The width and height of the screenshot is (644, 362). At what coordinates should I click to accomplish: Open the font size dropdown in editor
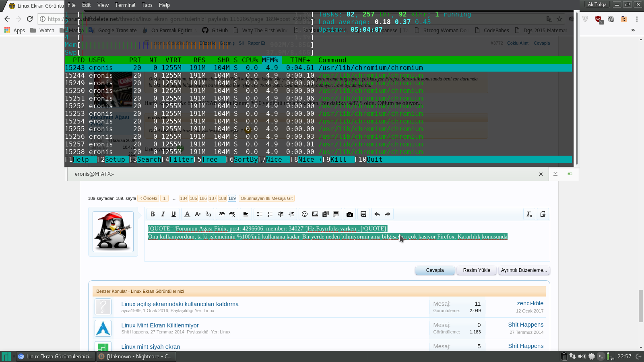tap(198, 214)
